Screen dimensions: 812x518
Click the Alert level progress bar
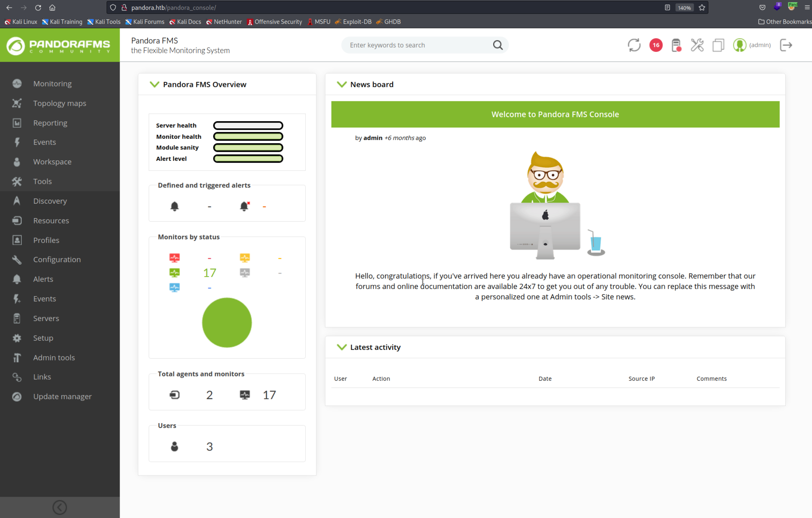[248, 159]
